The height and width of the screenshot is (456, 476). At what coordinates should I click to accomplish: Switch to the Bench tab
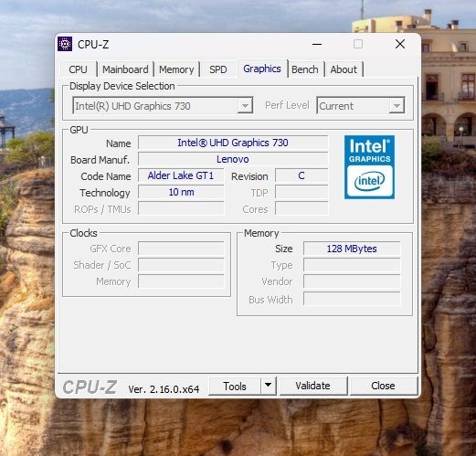[305, 69]
